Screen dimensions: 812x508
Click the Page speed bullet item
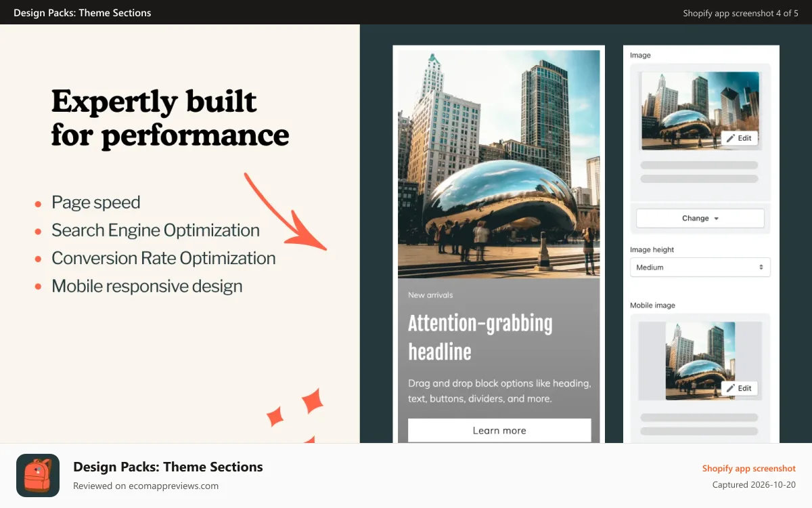click(x=96, y=203)
